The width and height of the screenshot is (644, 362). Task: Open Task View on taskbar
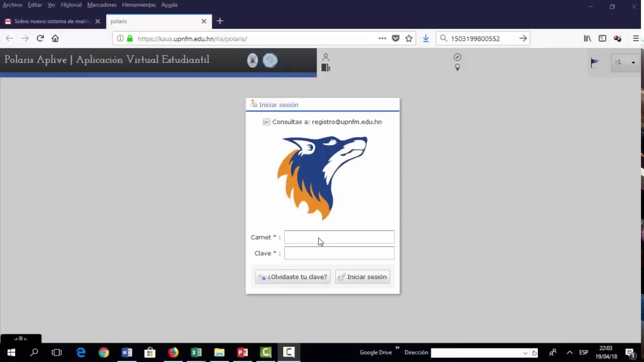click(x=57, y=352)
